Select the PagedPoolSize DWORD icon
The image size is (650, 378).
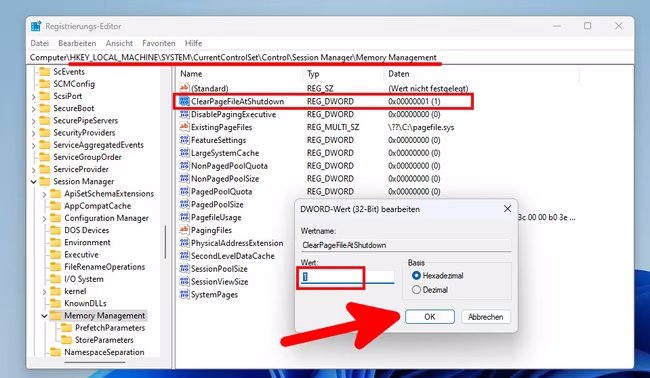click(184, 204)
